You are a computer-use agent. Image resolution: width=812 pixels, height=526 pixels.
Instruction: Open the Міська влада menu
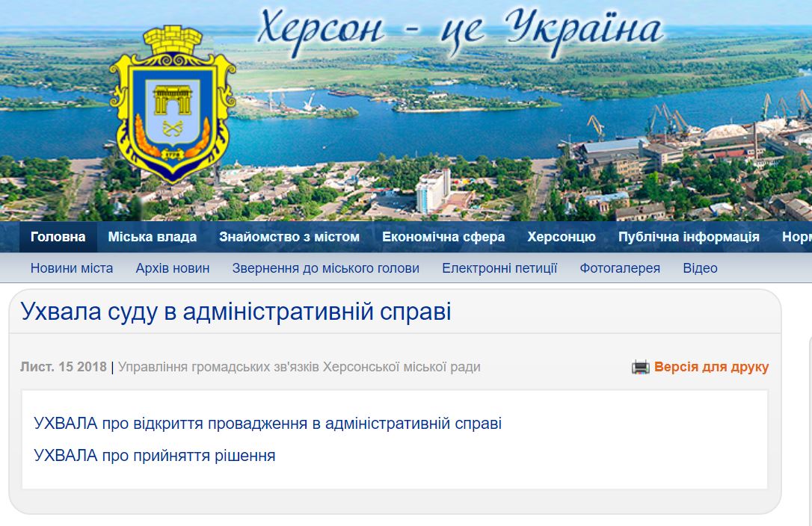pos(153,238)
